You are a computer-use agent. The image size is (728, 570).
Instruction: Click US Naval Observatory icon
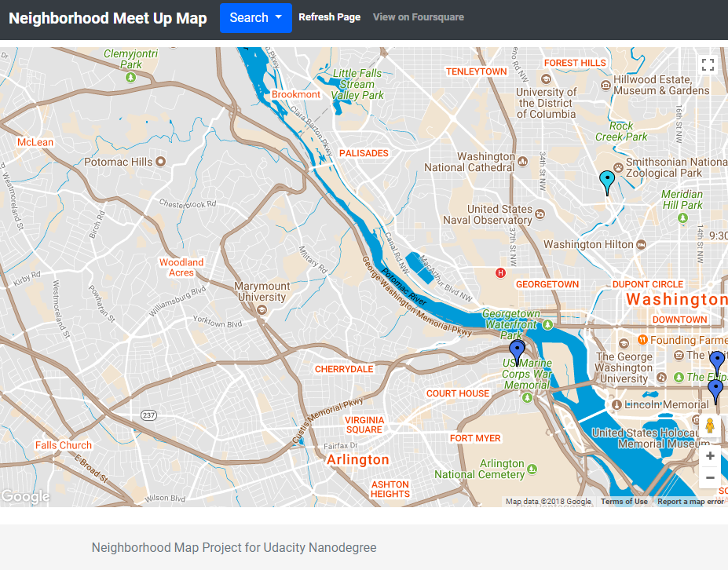(x=540, y=214)
